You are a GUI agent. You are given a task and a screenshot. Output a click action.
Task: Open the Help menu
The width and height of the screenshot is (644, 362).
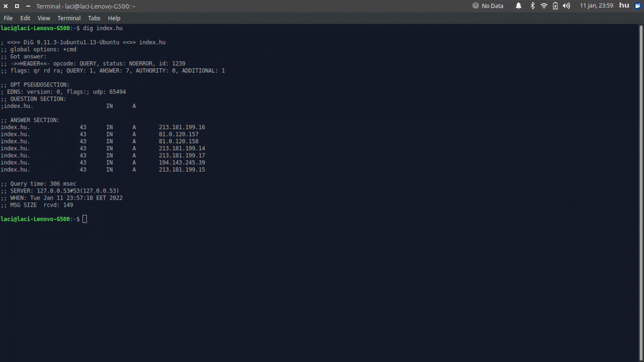pyautogui.click(x=114, y=18)
